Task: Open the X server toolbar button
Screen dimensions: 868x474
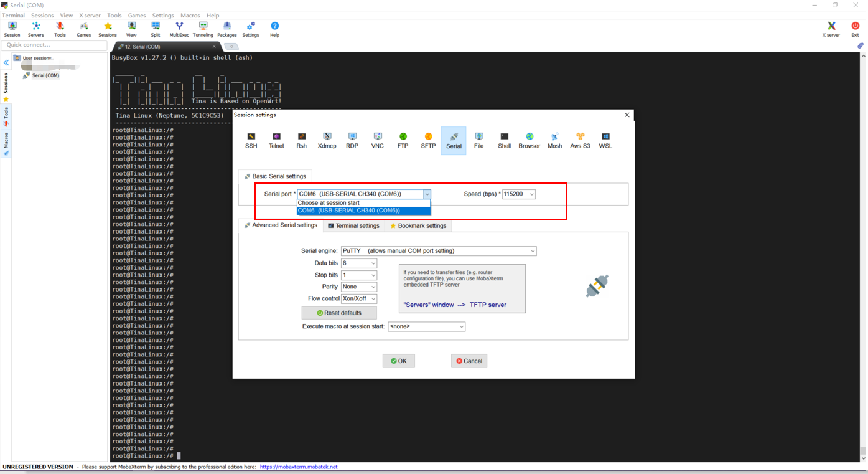Action: click(831, 29)
